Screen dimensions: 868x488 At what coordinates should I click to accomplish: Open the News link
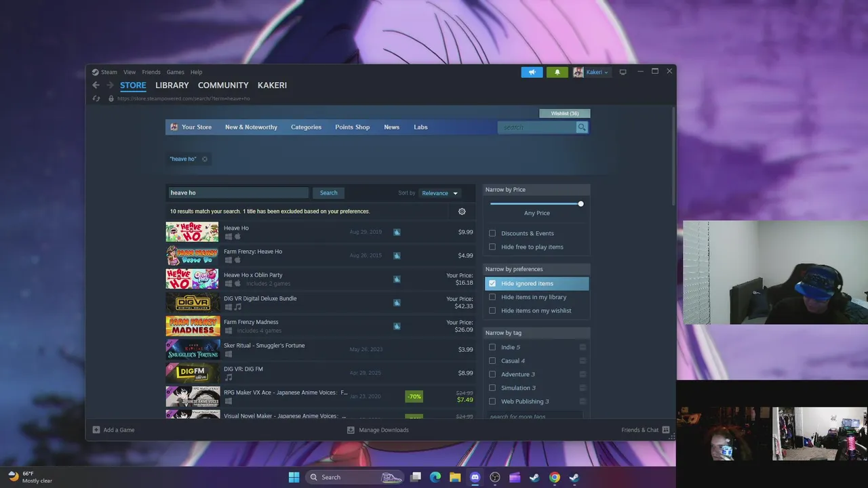391,127
